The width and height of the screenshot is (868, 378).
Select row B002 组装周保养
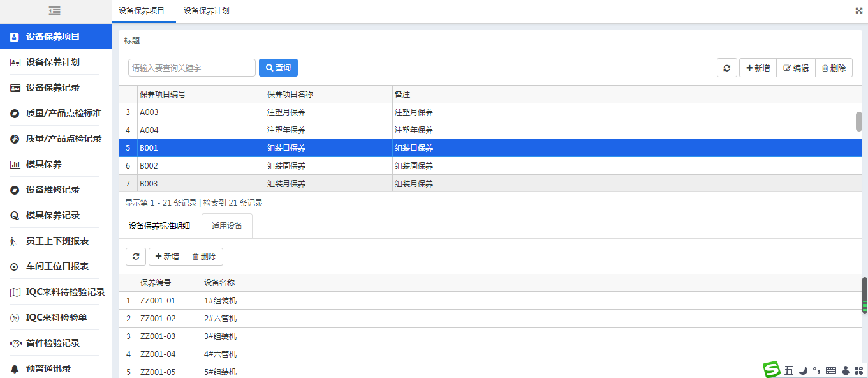[x=490, y=166]
